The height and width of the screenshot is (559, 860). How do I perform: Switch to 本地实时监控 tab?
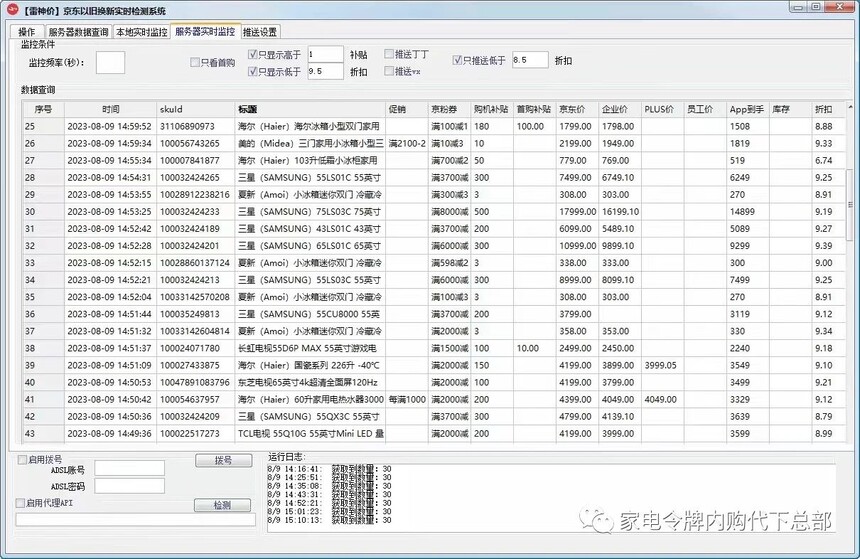coord(142,32)
